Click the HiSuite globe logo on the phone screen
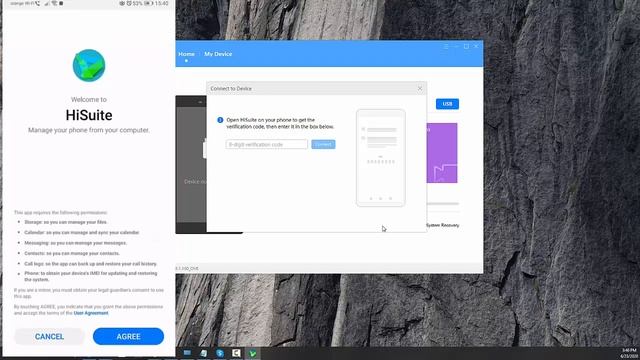 click(89, 65)
